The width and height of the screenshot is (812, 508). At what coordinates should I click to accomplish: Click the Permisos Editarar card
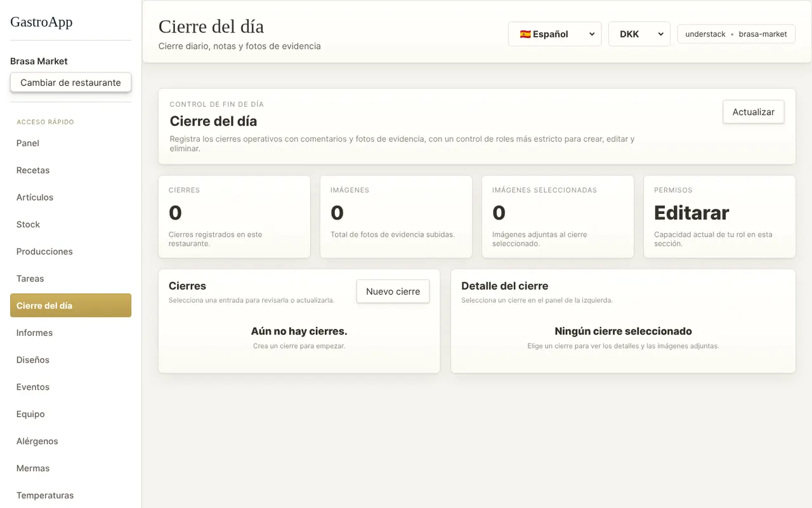(719, 217)
